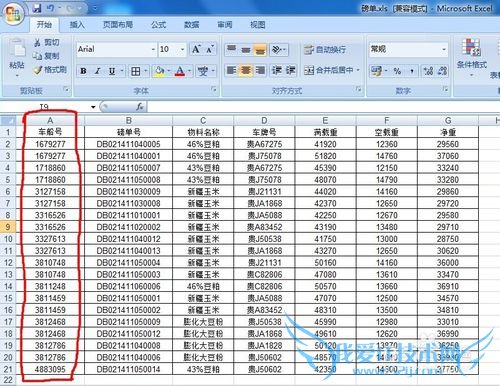Apply accounting number format
Screen dimensions: 500x386
point(376,71)
